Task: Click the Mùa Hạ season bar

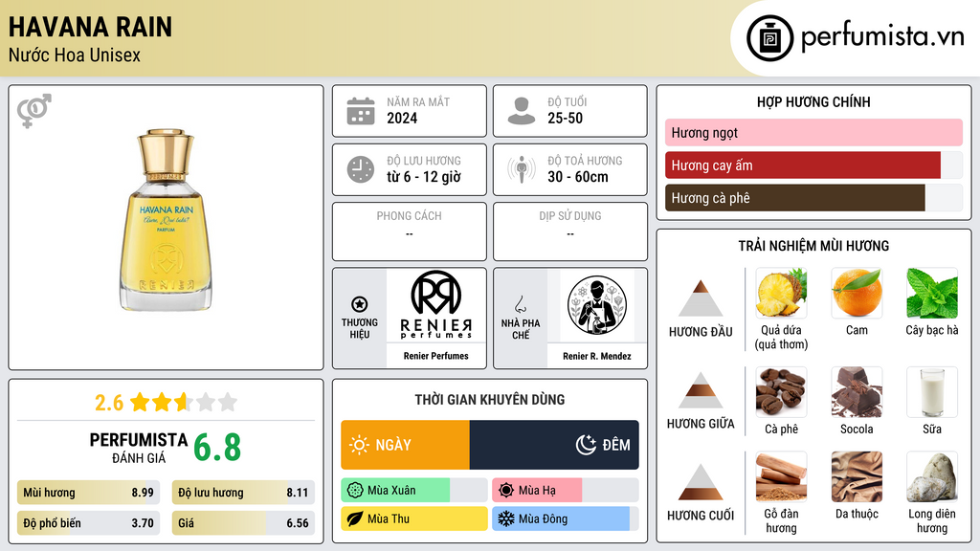Action: (566, 491)
